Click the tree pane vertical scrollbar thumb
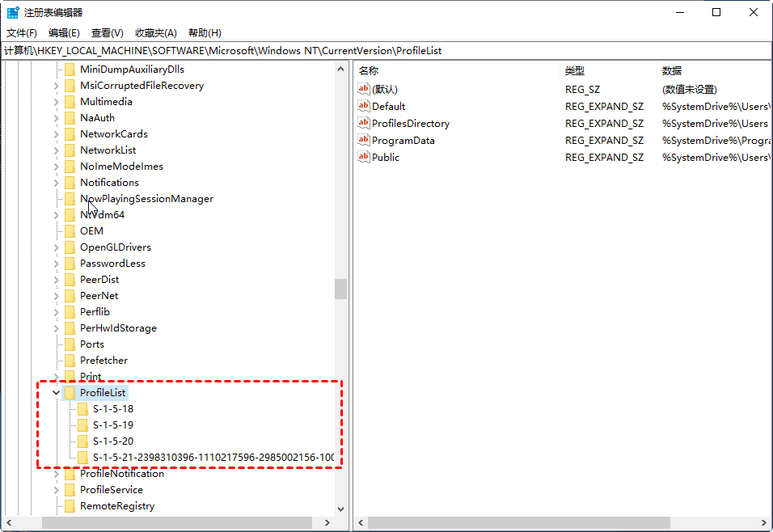 click(x=340, y=289)
